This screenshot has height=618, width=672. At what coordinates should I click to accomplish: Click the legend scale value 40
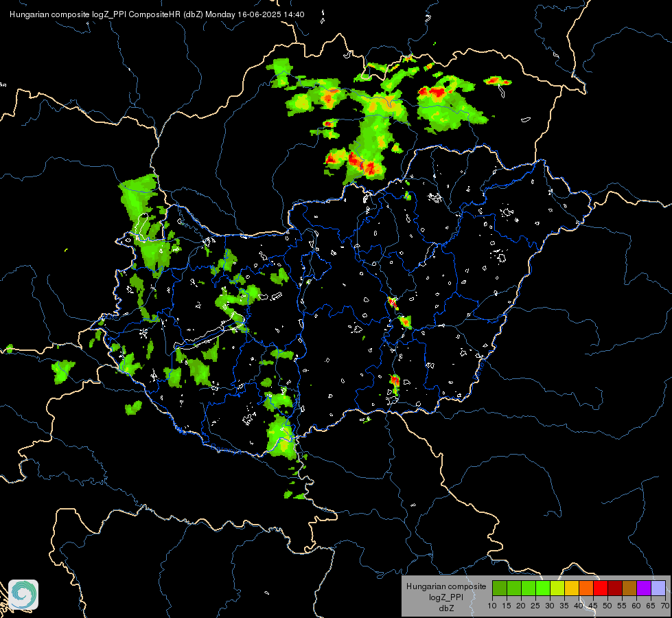coord(579,606)
